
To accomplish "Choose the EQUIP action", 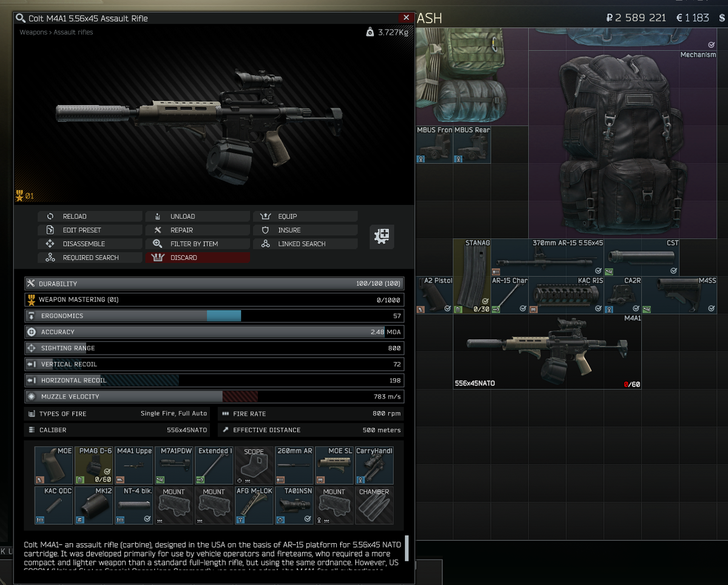I will click(x=305, y=216).
